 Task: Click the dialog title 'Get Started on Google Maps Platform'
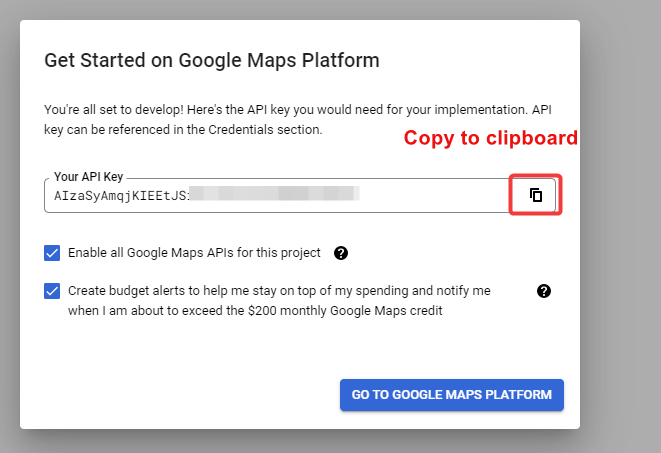212,60
